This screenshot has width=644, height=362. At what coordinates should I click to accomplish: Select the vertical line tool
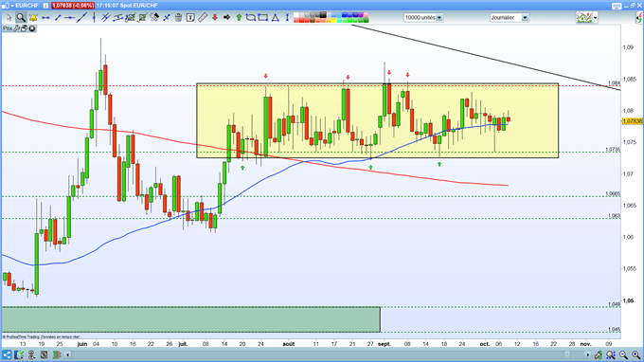[x=94, y=18]
